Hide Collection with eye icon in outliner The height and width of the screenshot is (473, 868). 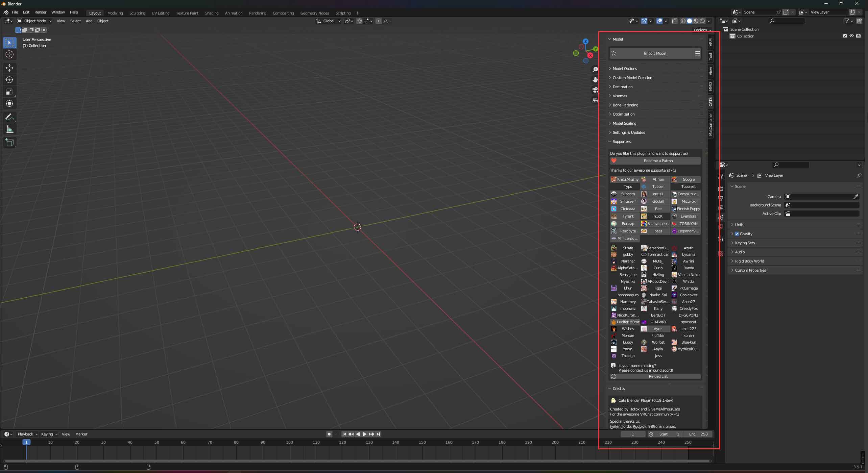click(851, 36)
